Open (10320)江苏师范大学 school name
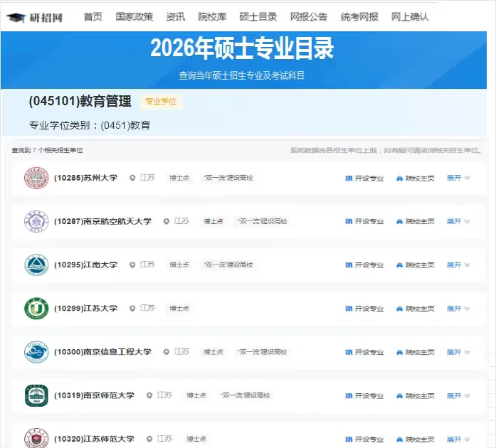This screenshot has width=496, height=448. [94, 439]
